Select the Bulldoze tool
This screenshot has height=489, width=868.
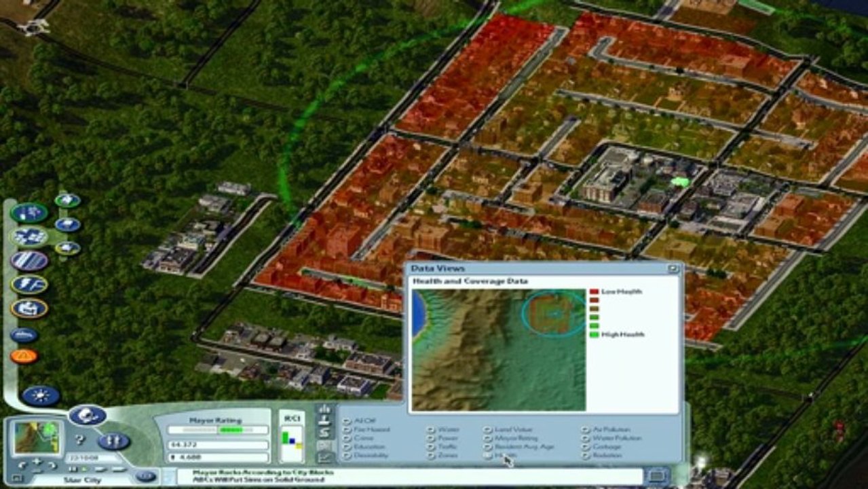24,335
